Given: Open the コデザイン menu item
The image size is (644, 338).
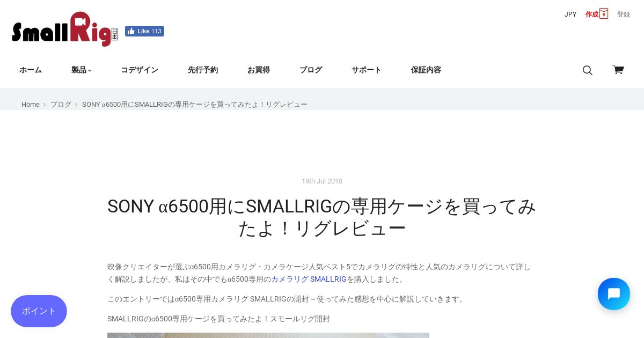Looking at the screenshot, I should 140,70.
